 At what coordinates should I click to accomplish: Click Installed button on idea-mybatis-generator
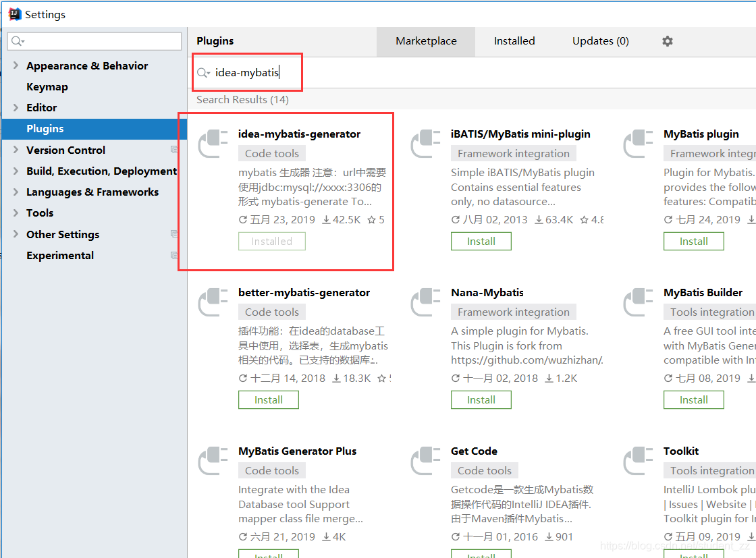[x=271, y=242]
